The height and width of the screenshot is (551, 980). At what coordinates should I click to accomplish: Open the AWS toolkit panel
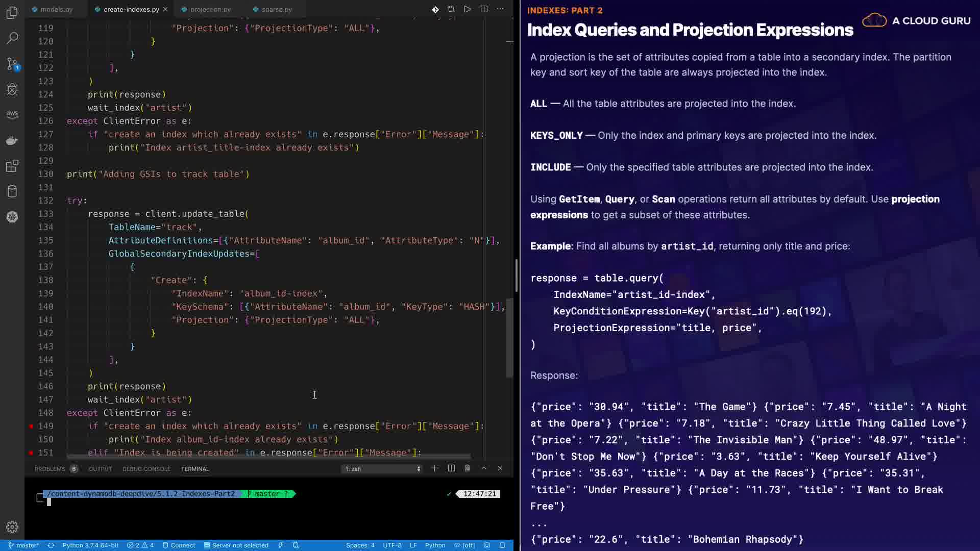[x=12, y=114]
